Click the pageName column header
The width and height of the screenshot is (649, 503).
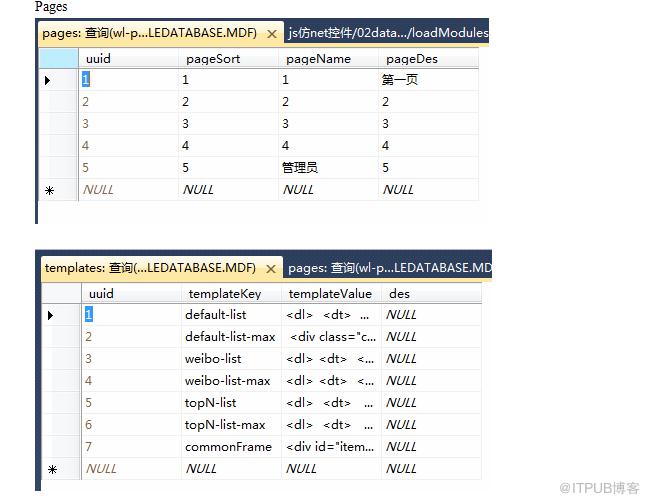tap(328, 59)
